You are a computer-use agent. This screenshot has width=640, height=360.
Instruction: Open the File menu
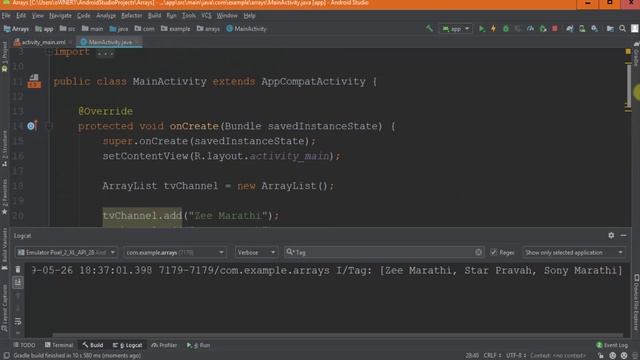click(6, 16)
